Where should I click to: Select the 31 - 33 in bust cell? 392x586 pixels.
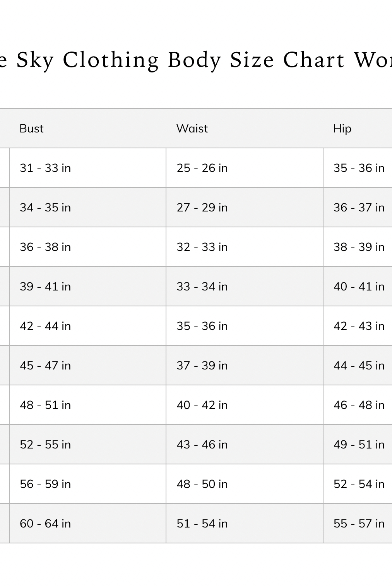click(x=45, y=168)
